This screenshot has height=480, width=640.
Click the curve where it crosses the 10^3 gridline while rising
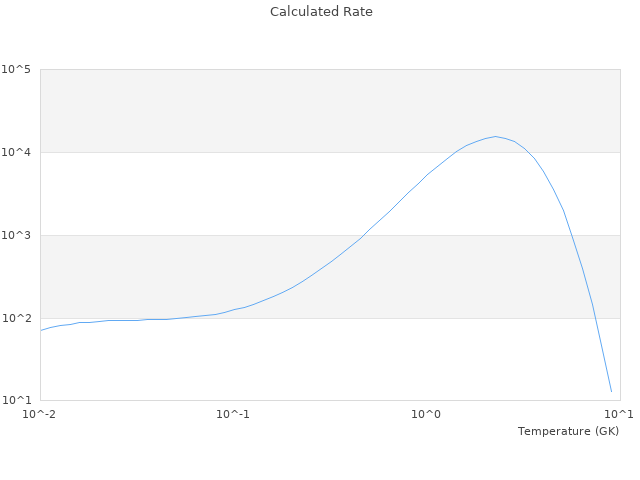367,235
